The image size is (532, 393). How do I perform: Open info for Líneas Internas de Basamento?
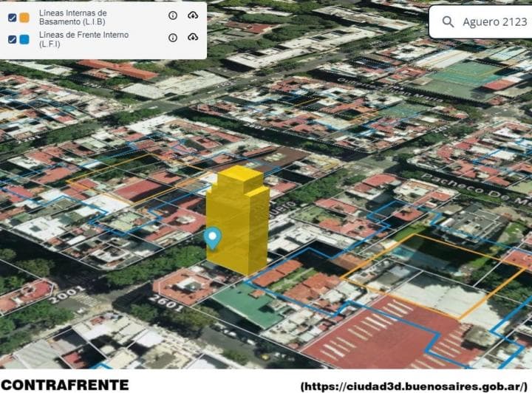(x=173, y=16)
